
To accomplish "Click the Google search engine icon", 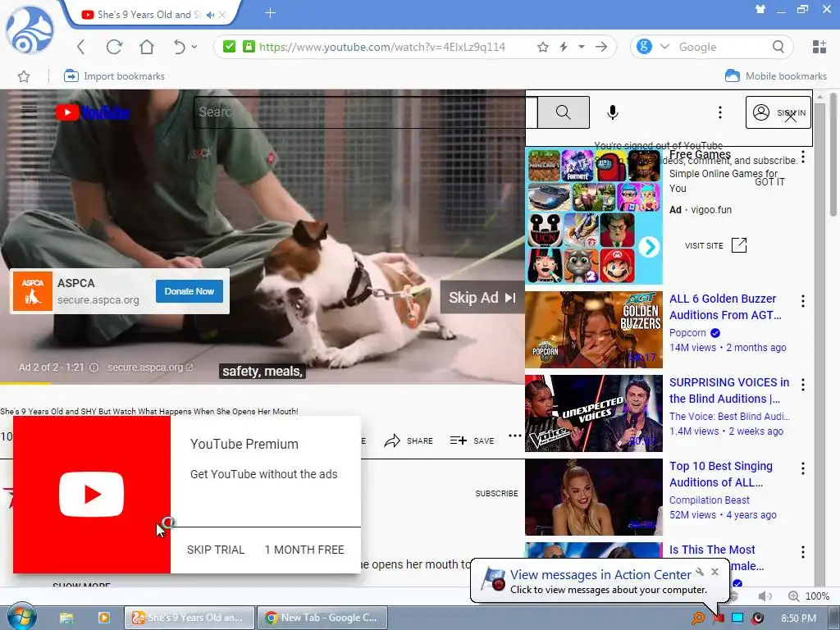I will [644, 47].
